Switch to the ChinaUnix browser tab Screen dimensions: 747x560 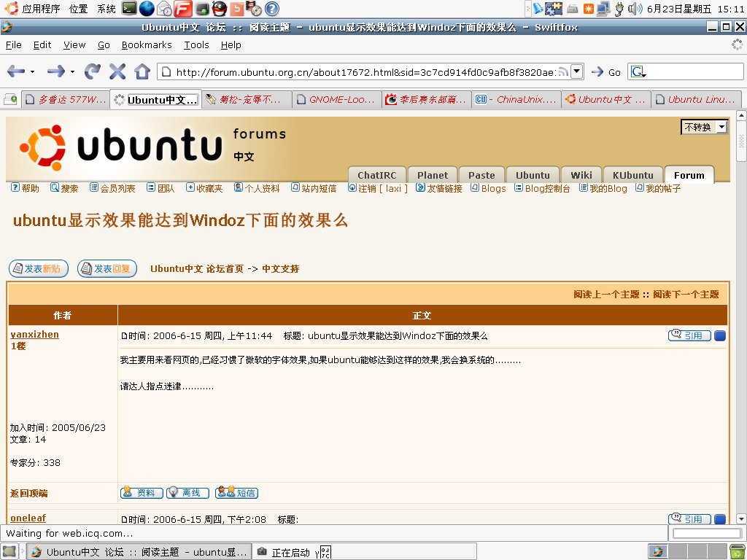pos(516,99)
